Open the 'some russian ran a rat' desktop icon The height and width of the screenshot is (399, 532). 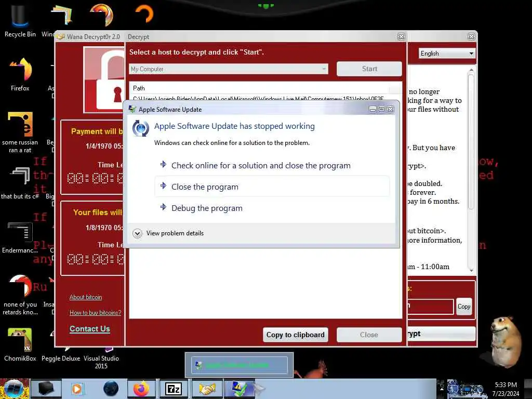[x=20, y=132]
